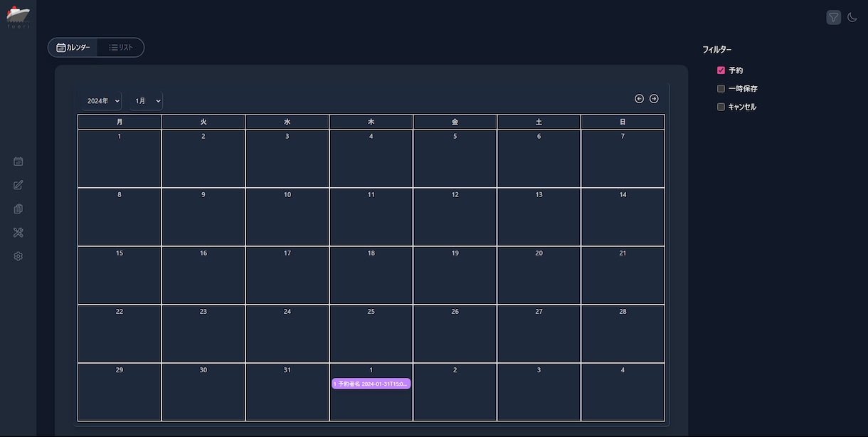Image resolution: width=868 pixels, height=437 pixels.
Task: Go to the previous month with the left arrow
Action: 639,99
